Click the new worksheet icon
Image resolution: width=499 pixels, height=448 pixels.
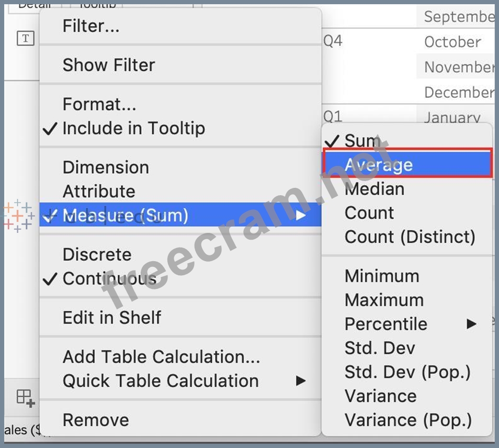pos(25,398)
